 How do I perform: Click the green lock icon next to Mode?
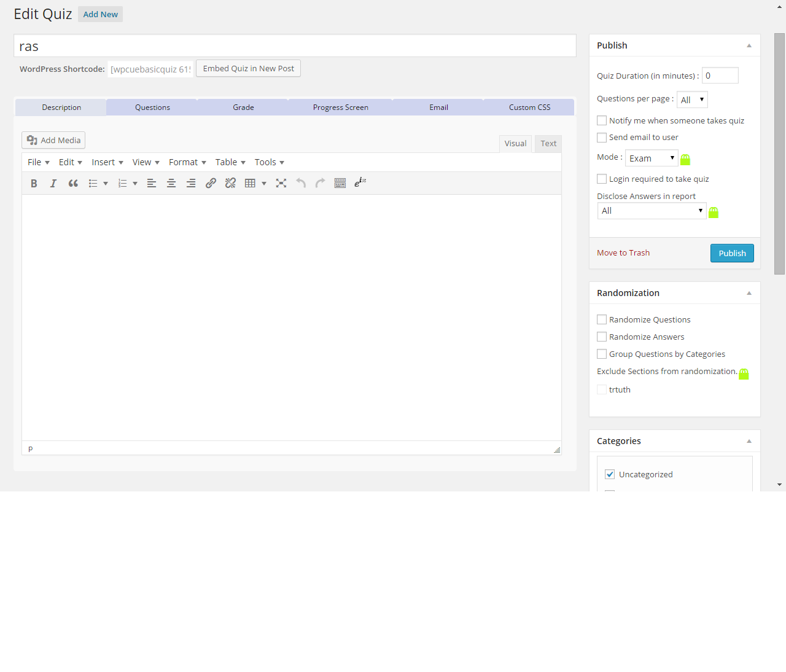[x=685, y=160]
